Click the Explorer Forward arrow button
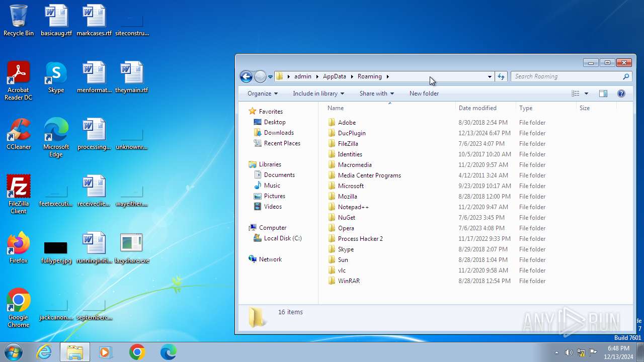Screen dimensions: 644x362 click(x=260, y=76)
